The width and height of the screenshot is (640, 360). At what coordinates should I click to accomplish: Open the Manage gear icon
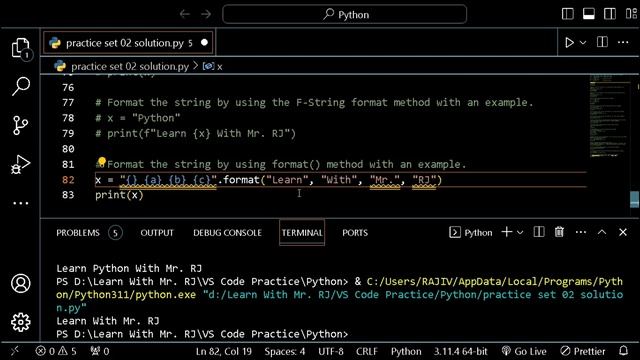click(20, 322)
